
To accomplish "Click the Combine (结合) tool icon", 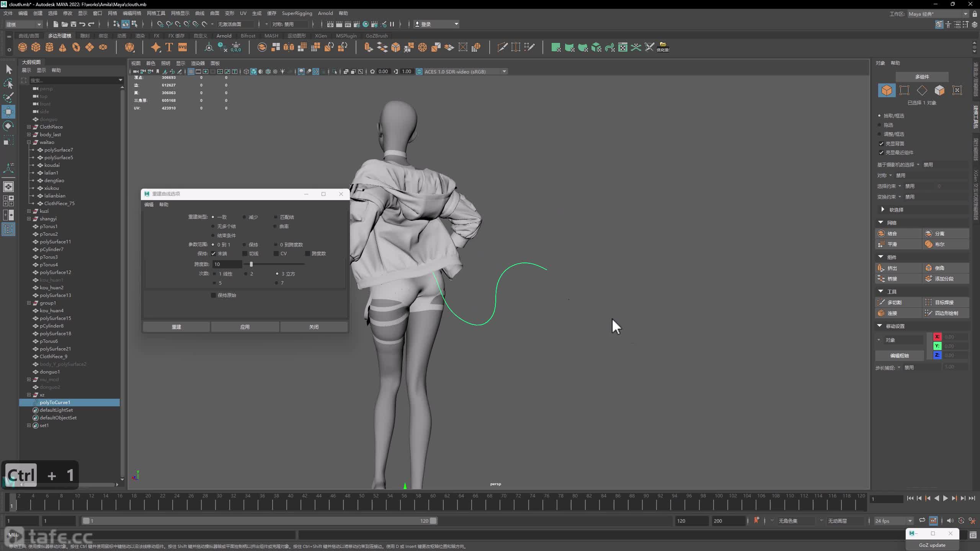I will (881, 233).
